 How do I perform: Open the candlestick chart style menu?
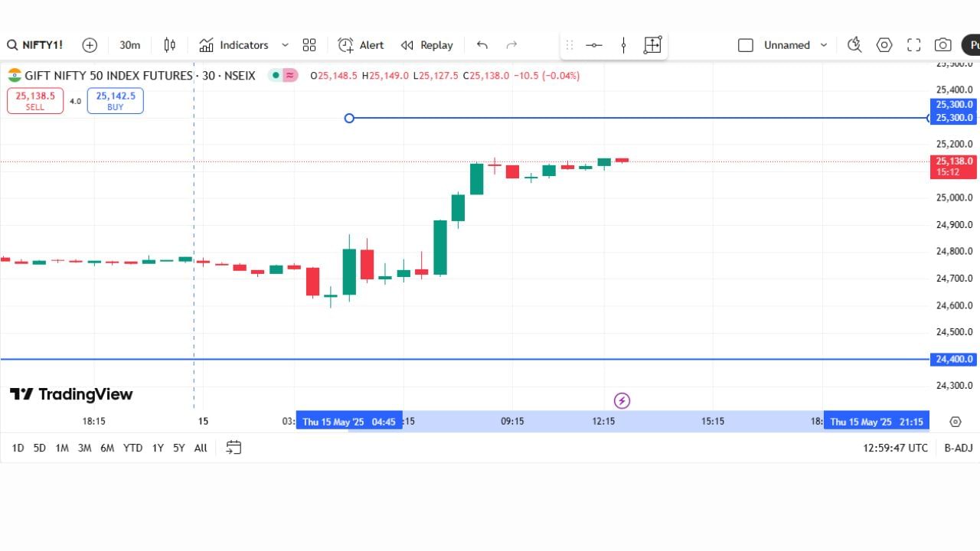[170, 45]
